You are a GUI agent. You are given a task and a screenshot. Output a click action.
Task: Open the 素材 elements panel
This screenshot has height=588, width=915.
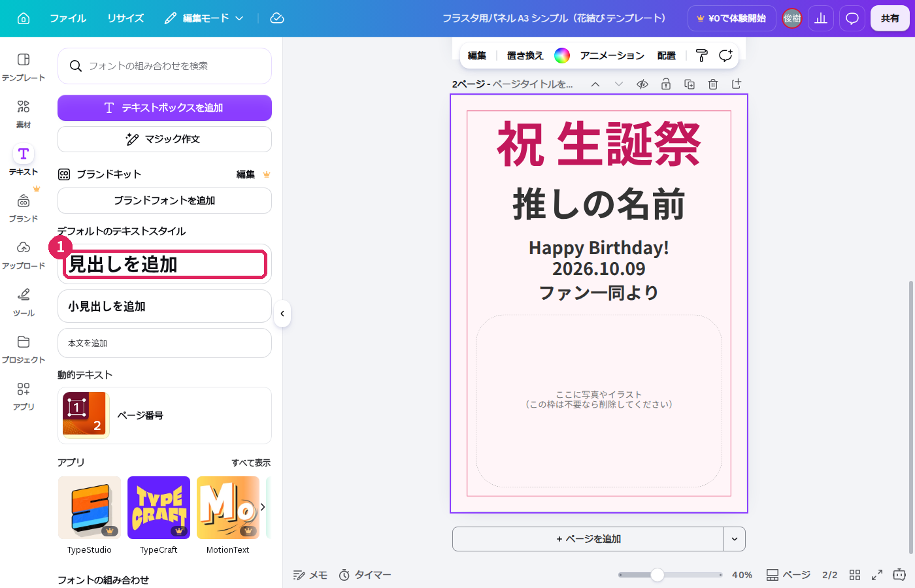coord(24,114)
